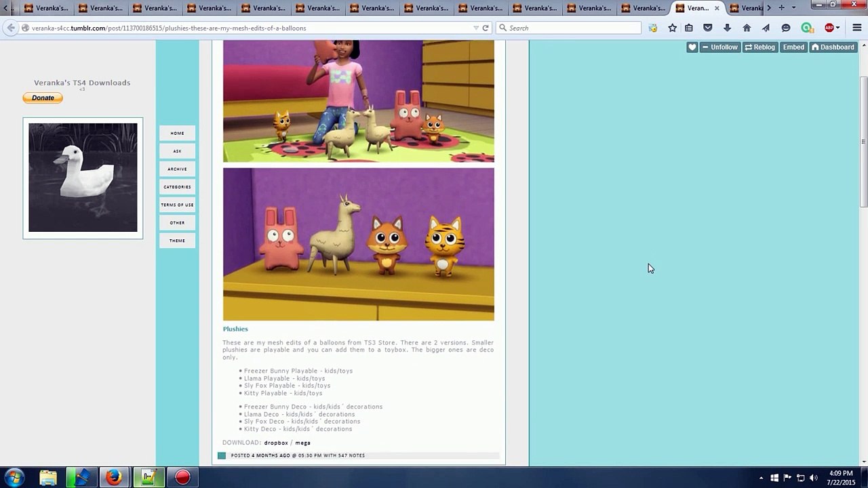
Task: Click the Unfollow button
Action: click(x=719, y=47)
